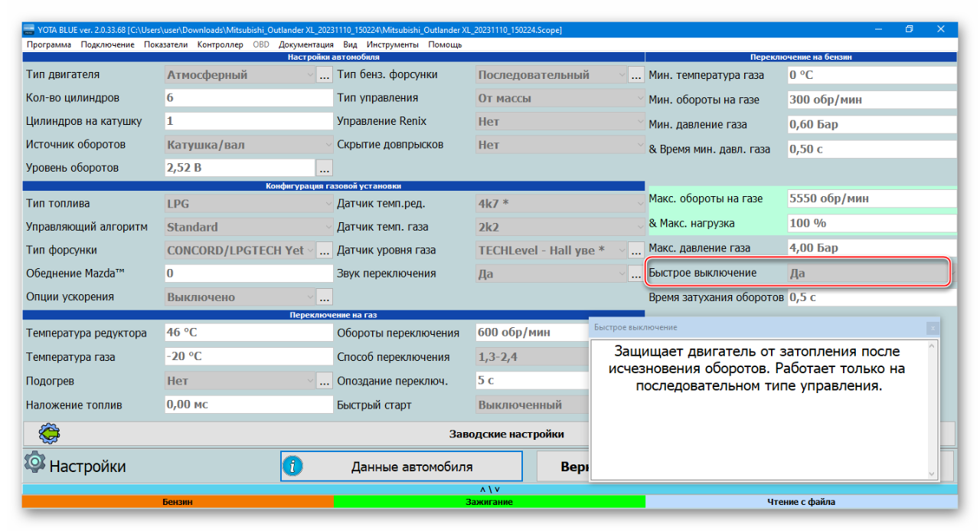Open the ellipsis button beside Датчик уровня газа
This screenshot has height=531, width=980.
point(635,251)
